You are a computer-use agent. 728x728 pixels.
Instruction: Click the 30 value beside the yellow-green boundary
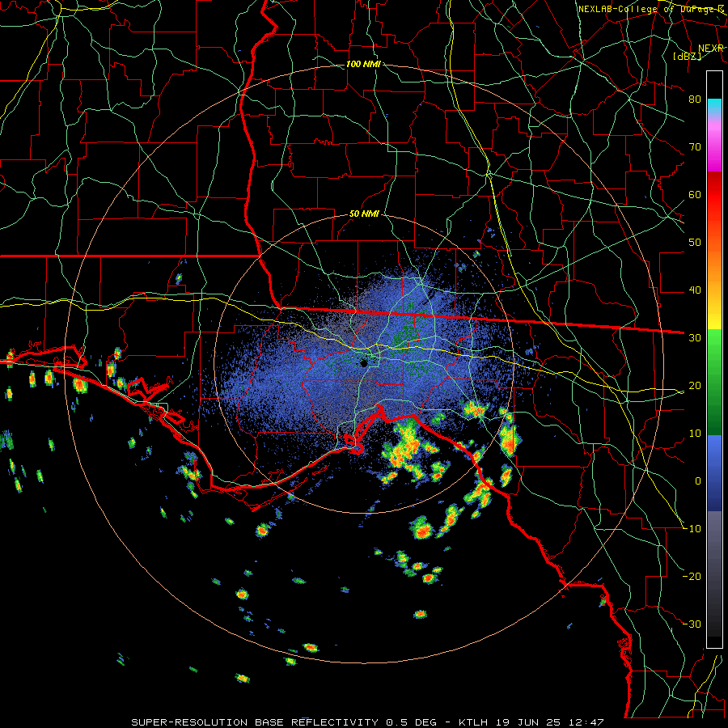pos(695,338)
